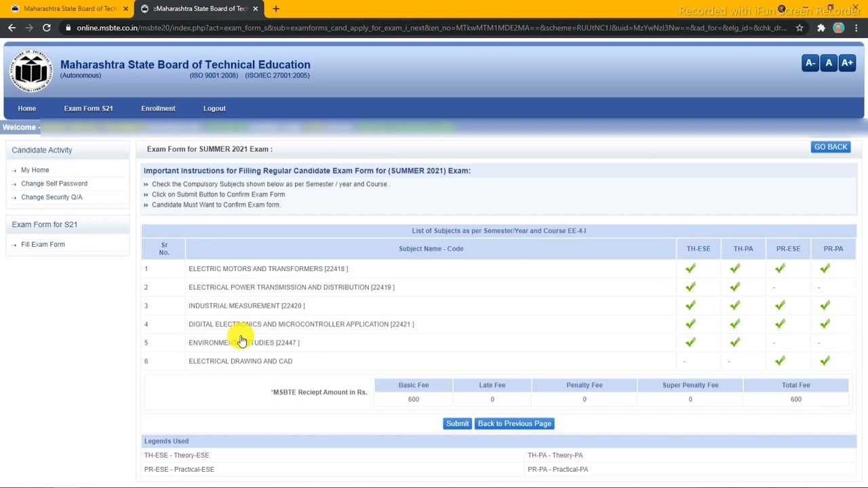Click the Subject Name - Code column header
Viewport: 868px width, 488px height.
click(431, 249)
